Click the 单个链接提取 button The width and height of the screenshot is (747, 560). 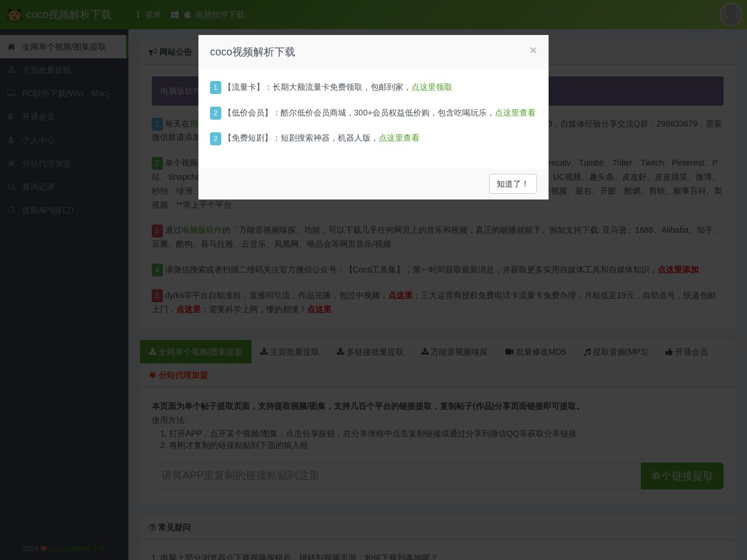tap(682, 476)
